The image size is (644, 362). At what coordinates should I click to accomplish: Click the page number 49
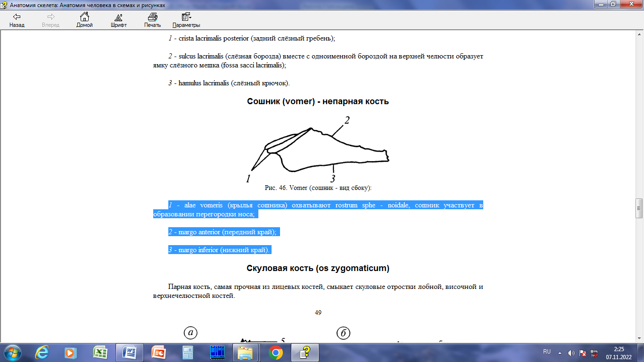(x=318, y=313)
